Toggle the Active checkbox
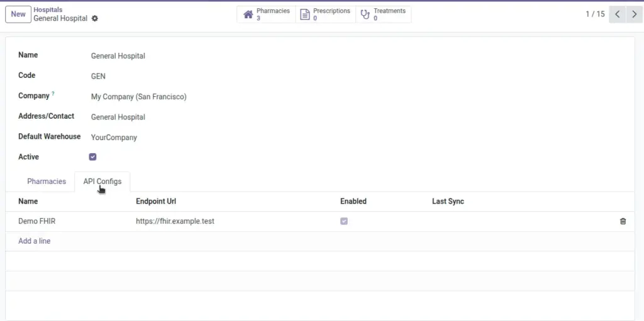The image size is (644, 321). (x=93, y=157)
